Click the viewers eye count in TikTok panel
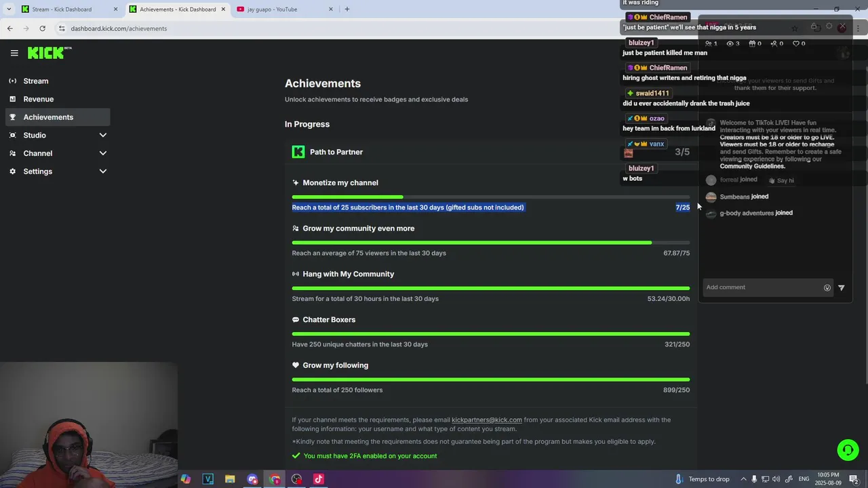 (733, 43)
